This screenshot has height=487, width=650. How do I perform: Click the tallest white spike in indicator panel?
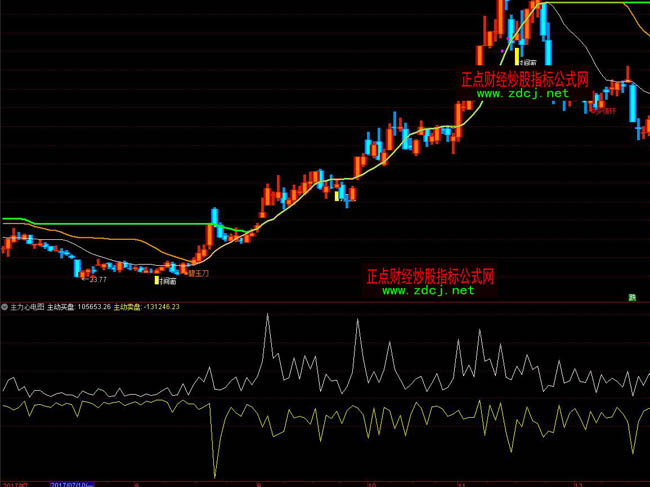267,317
